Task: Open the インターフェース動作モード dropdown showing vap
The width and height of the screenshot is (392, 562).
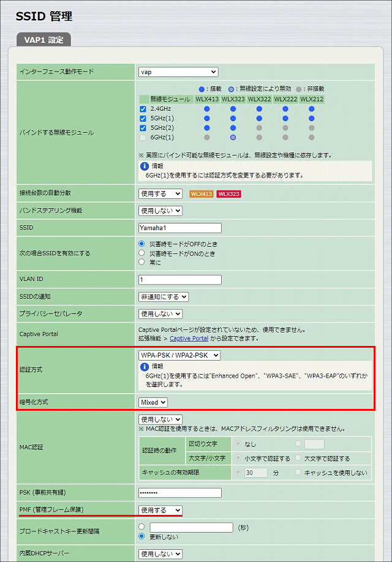Action: pyautogui.click(x=178, y=72)
